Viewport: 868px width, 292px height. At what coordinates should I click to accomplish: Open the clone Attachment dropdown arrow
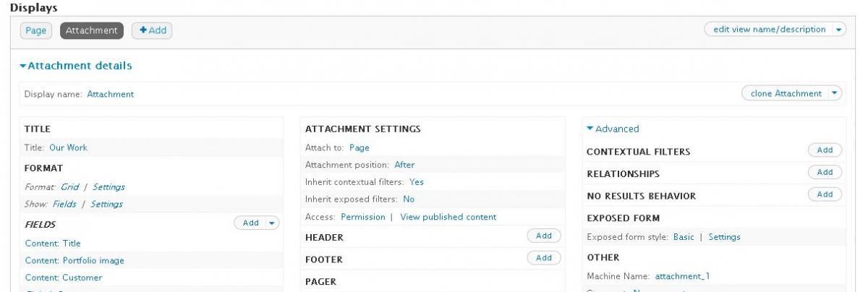point(835,93)
